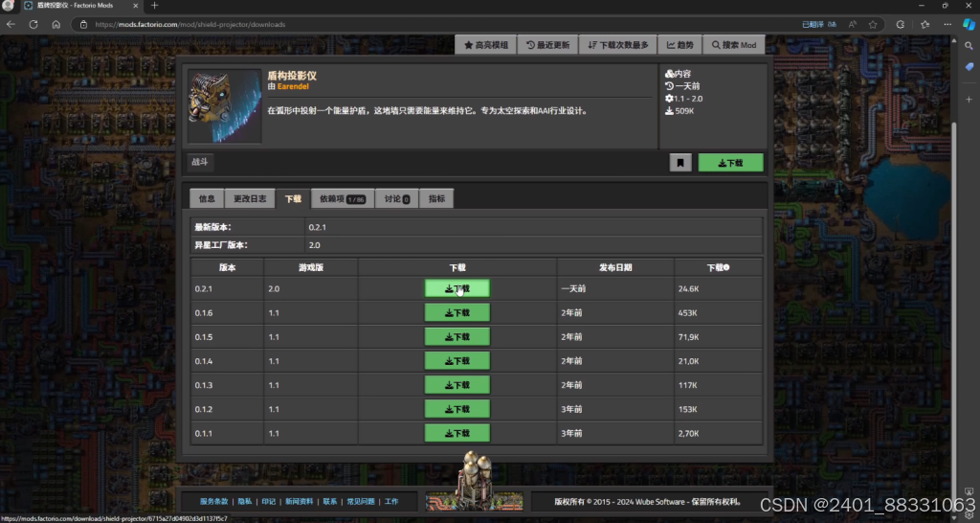Click the 509K total downloads count
Screen dimensions: 980x523
pyautogui.click(x=679, y=111)
